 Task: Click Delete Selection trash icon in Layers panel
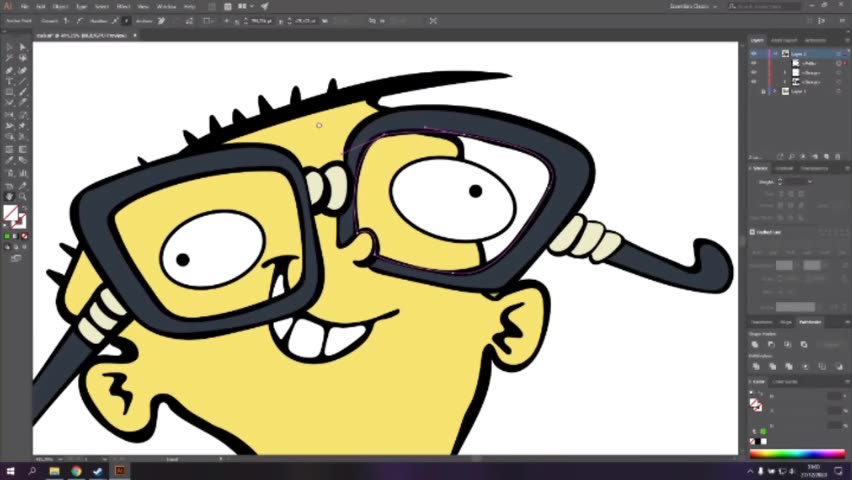coord(838,157)
